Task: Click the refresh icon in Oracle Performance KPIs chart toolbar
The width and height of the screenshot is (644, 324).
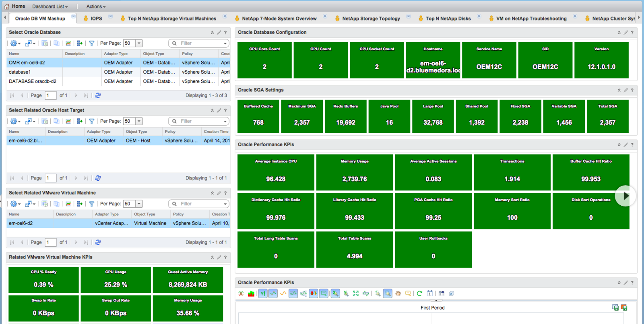Action: (419, 293)
